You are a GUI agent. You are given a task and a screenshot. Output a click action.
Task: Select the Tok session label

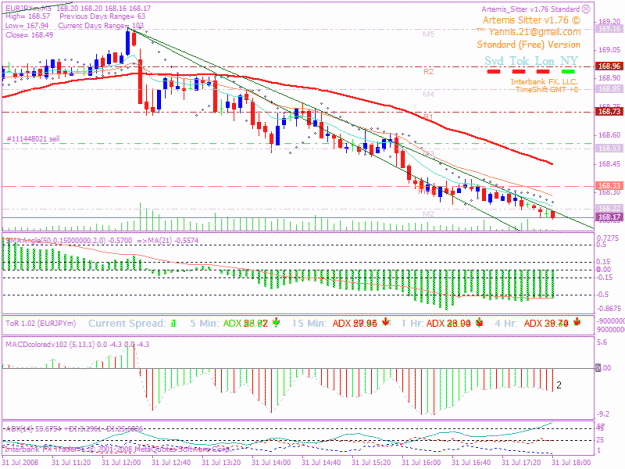[x=519, y=61]
